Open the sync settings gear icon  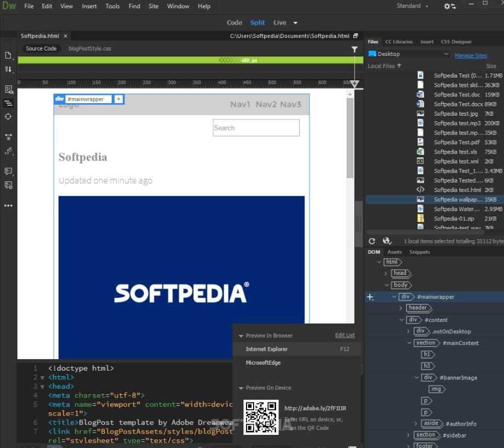[x=449, y=6]
